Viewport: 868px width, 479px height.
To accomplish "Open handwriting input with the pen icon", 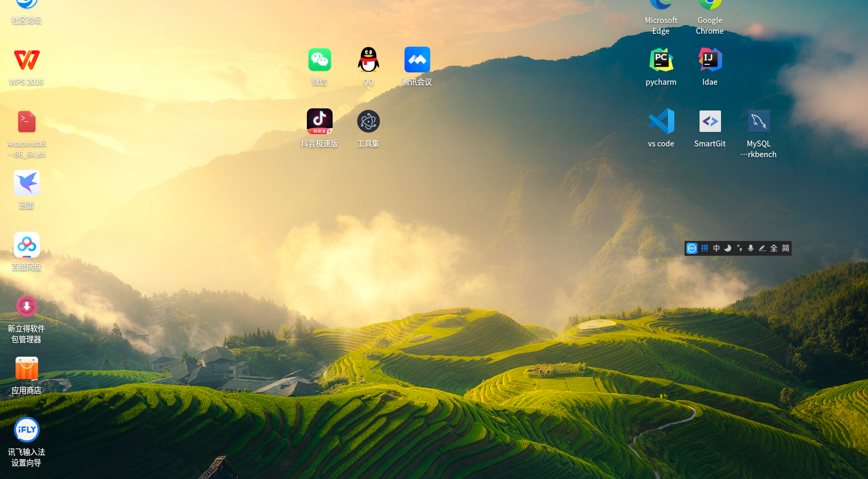I will pos(762,248).
